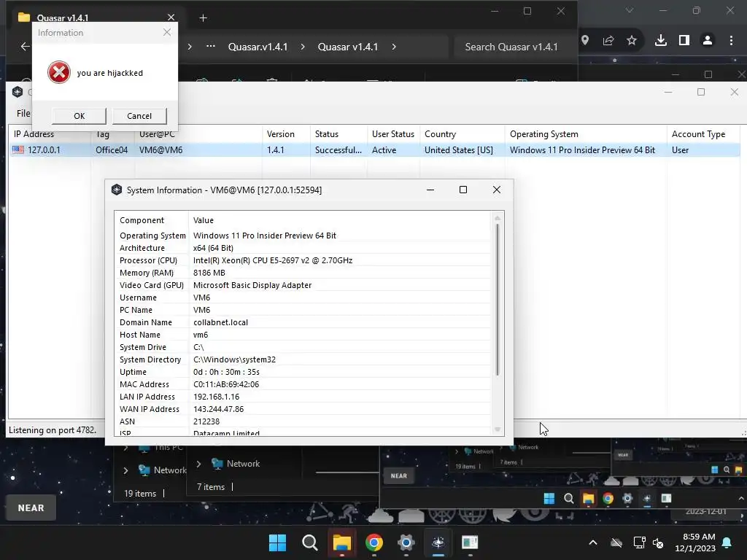This screenshot has height=560, width=747.
Task: Expand chevron after Quasar v1.4.1 breadcrumb
Action: [x=394, y=47]
